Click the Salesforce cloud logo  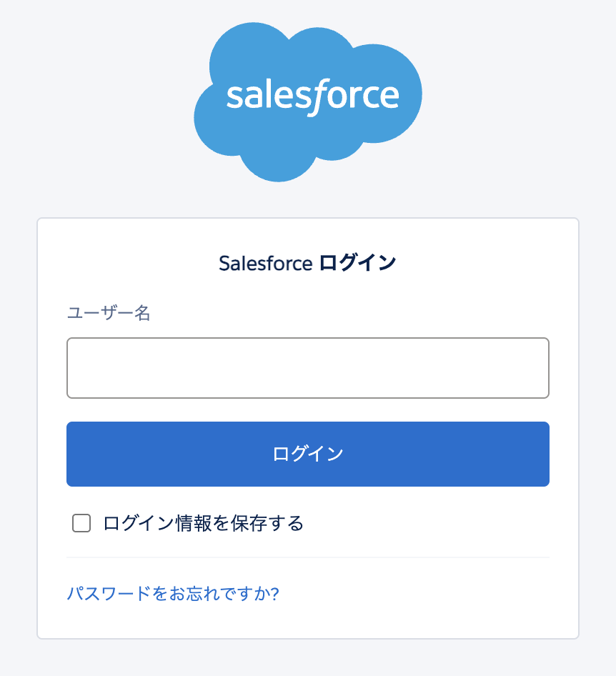308,101
